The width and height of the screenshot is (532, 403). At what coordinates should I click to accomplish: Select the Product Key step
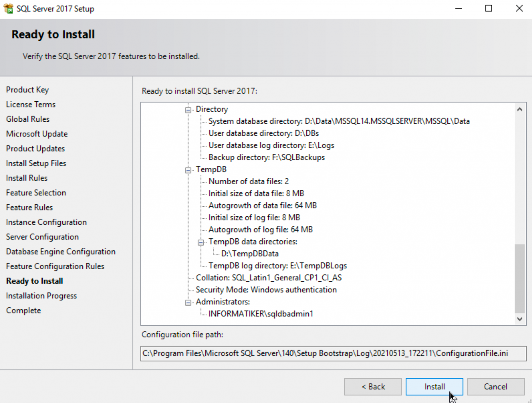click(27, 89)
